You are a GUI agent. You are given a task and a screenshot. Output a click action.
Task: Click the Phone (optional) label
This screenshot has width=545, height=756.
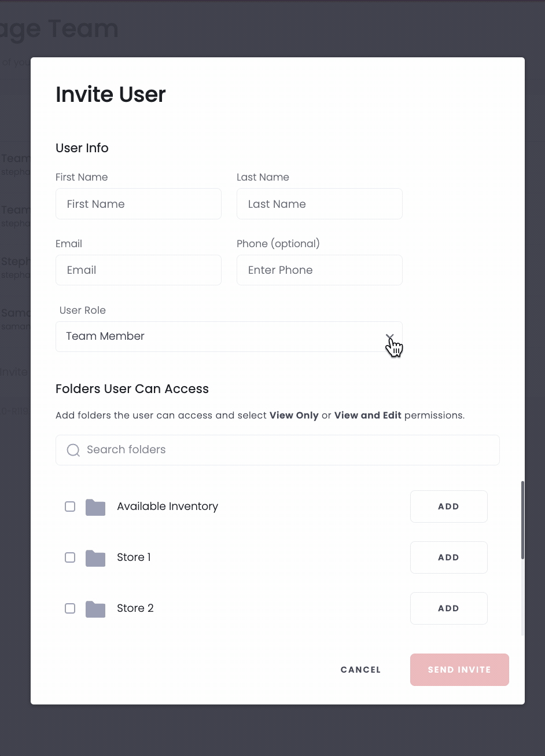(278, 244)
